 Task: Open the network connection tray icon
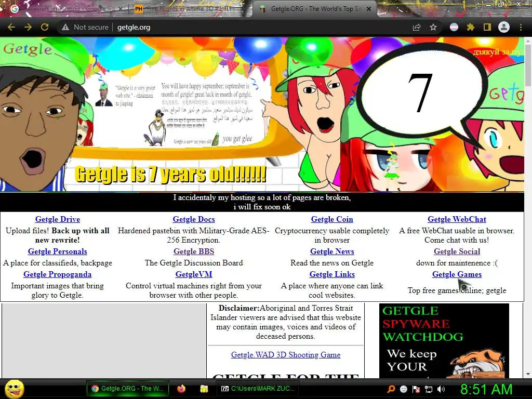coord(429,389)
